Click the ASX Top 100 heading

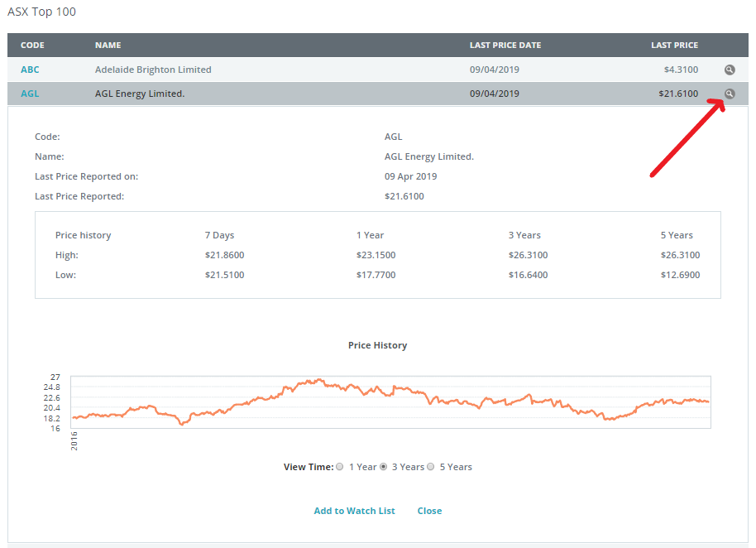tap(41, 12)
